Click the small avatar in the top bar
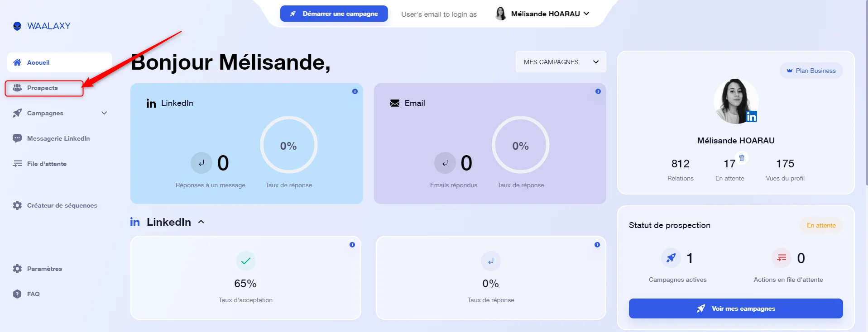The height and width of the screenshot is (332, 868). click(501, 14)
